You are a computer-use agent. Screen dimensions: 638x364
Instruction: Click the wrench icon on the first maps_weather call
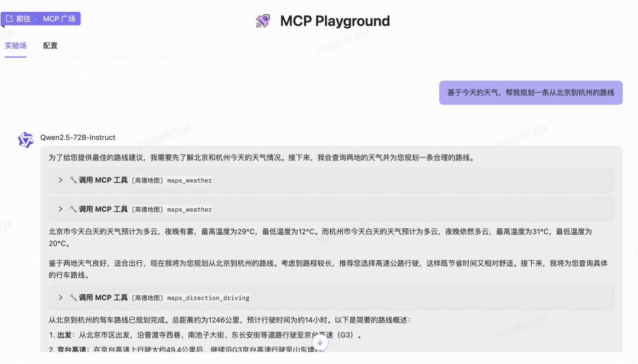coord(73,180)
